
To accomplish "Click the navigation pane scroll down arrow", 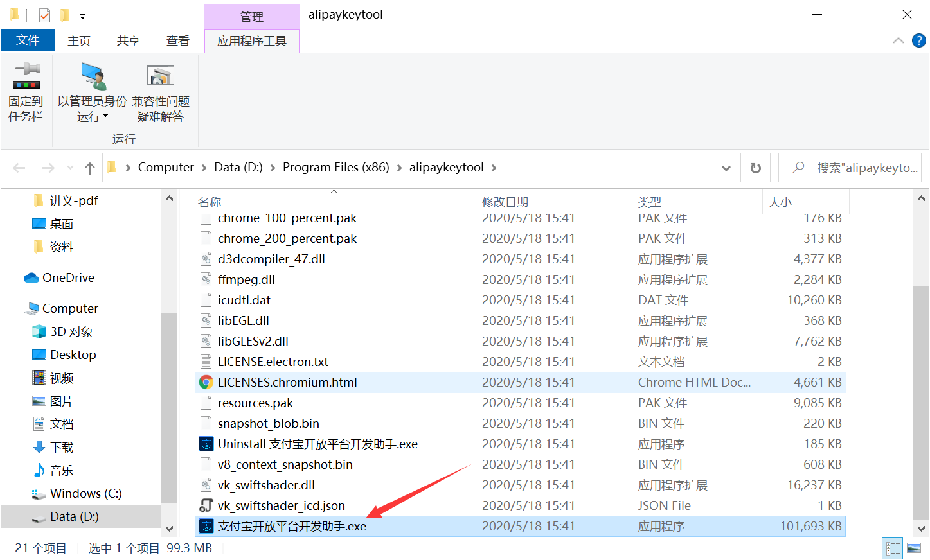I will tap(169, 529).
